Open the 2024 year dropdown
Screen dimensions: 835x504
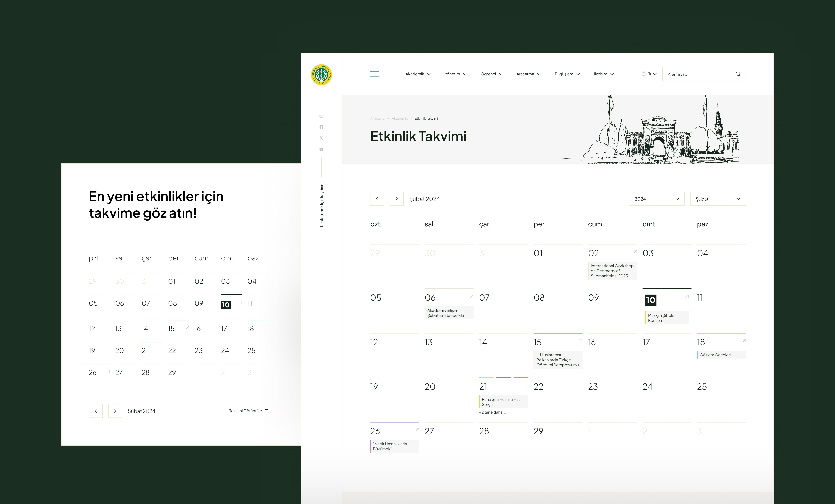(x=657, y=199)
